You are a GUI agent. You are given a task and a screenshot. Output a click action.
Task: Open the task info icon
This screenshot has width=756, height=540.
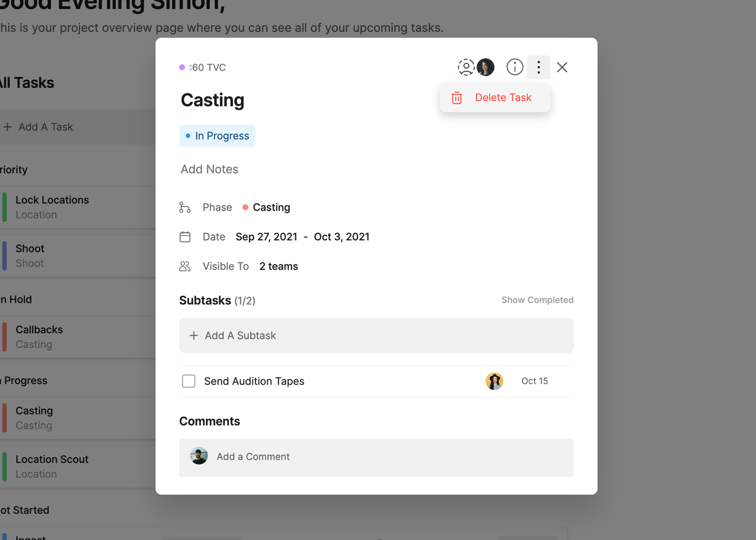pos(515,67)
